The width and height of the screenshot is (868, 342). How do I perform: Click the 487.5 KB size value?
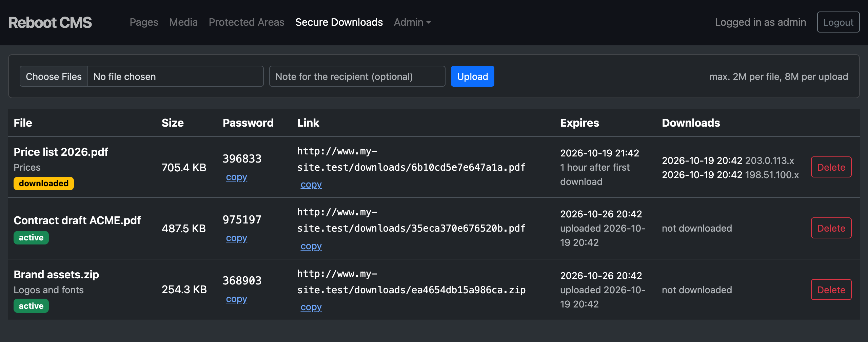pyautogui.click(x=184, y=228)
